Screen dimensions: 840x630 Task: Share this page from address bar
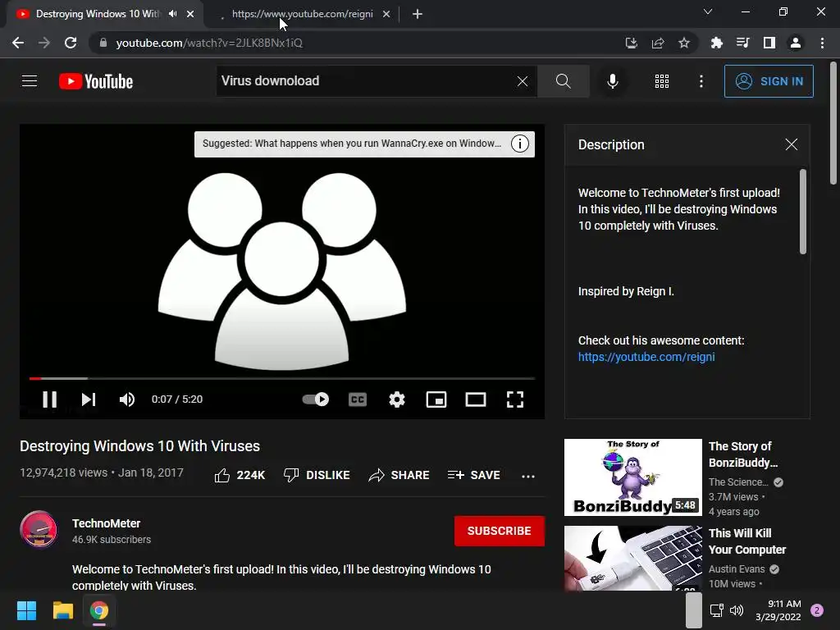(x=658, y=43)
